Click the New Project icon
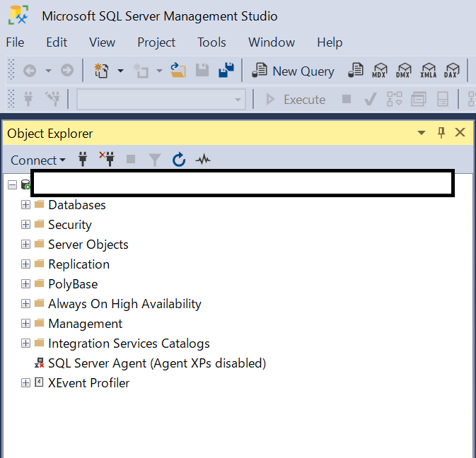This screenshot has width=476, height=458. pyautogui.click(x=101, y=71)
